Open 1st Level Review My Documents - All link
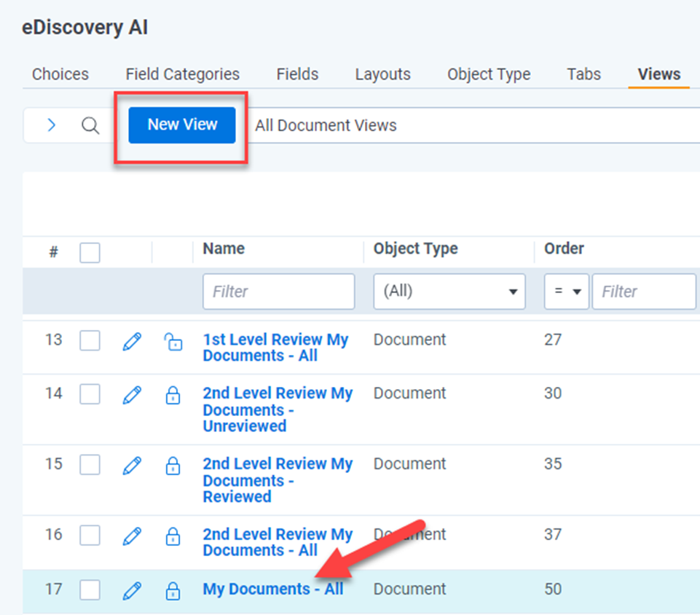The width and height of the screenshot is (700, 615). pos(275,348)
